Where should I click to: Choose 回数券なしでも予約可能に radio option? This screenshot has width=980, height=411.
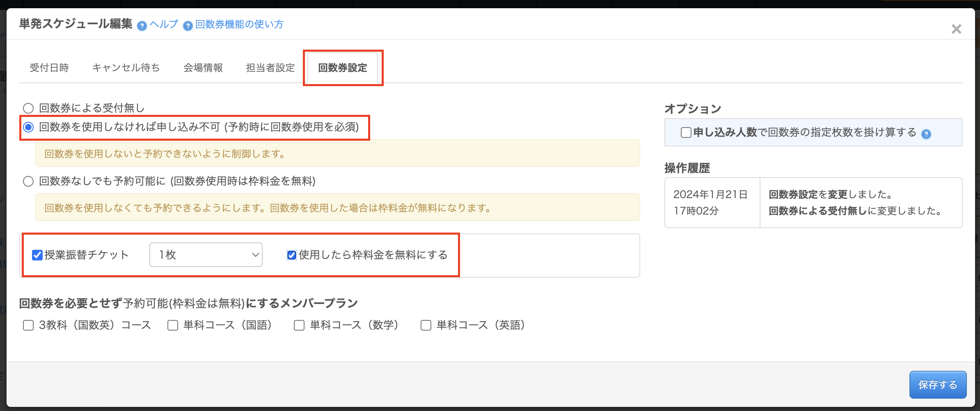[x=28, y=181]
